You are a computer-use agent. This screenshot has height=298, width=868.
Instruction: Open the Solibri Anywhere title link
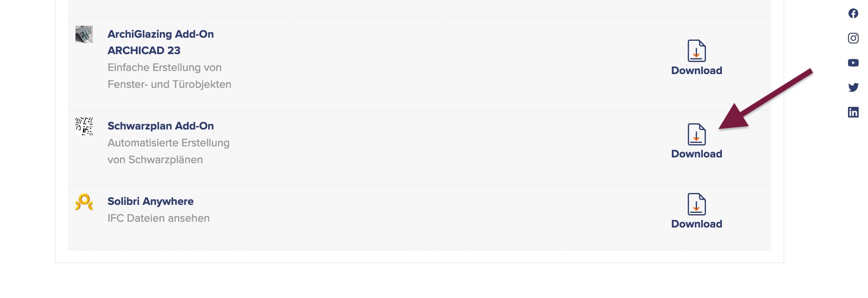pos(151,201)
